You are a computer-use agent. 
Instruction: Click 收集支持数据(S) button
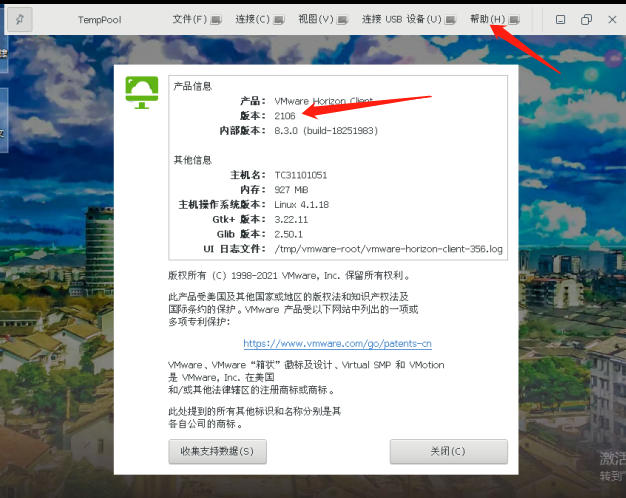click(217, 451)
